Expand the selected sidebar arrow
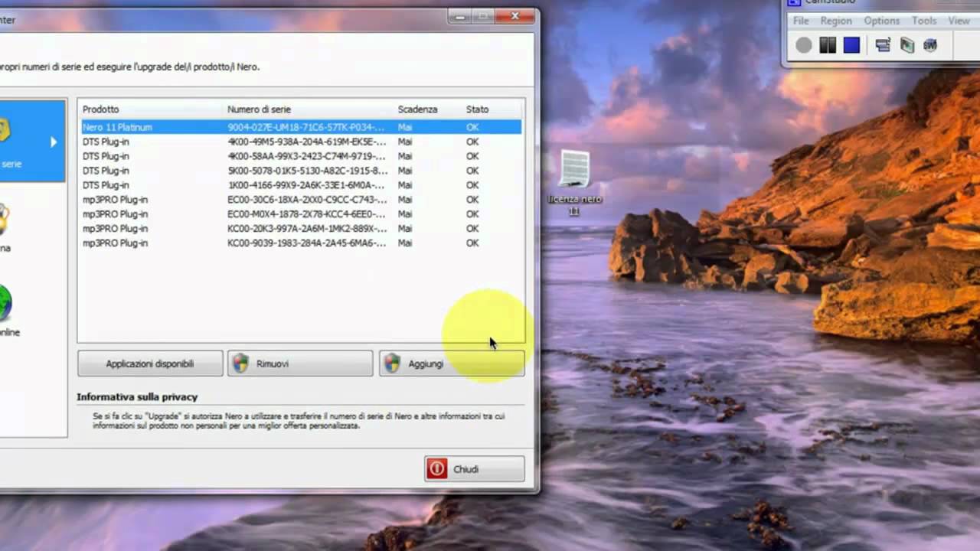The image size is (980, 551). (x=54, y=142)
